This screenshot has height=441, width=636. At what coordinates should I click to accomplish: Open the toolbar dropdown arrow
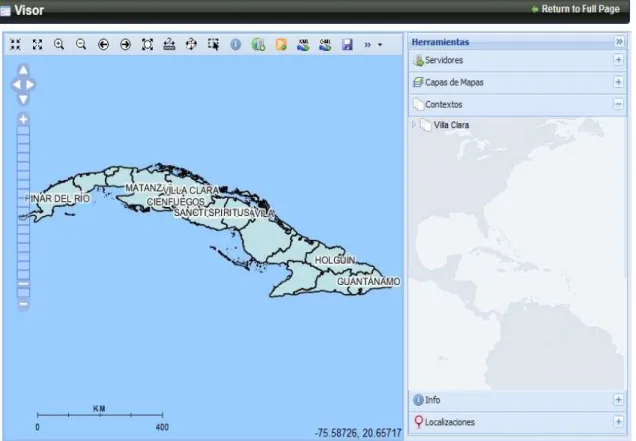(x=380, y=45)
